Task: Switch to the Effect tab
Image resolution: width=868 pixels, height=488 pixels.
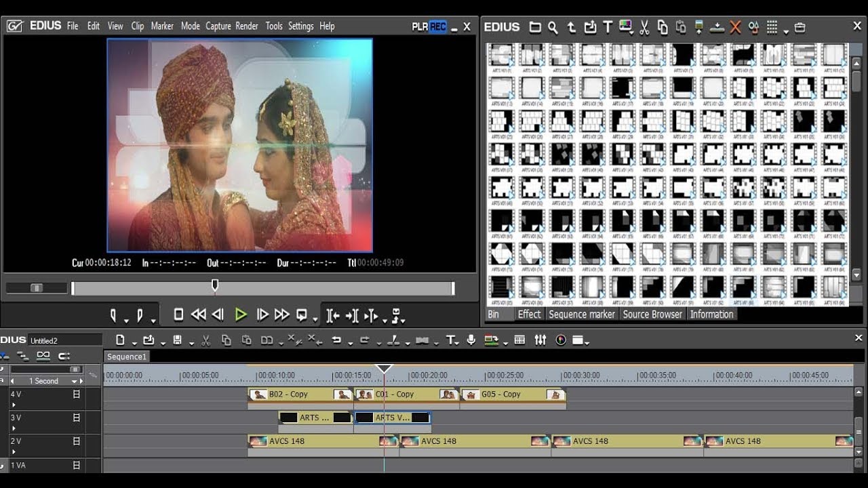Action: pos(529,314)
